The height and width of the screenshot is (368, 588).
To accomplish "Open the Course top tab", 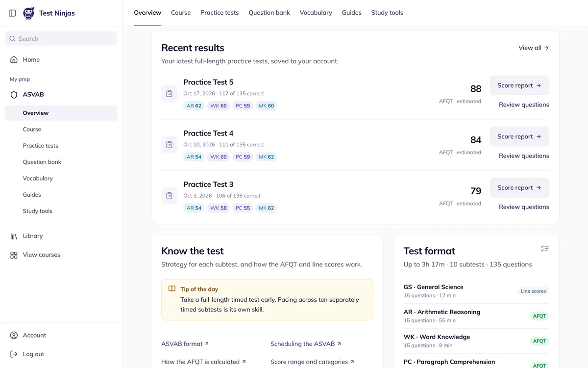I will click(x=181, y=13).
